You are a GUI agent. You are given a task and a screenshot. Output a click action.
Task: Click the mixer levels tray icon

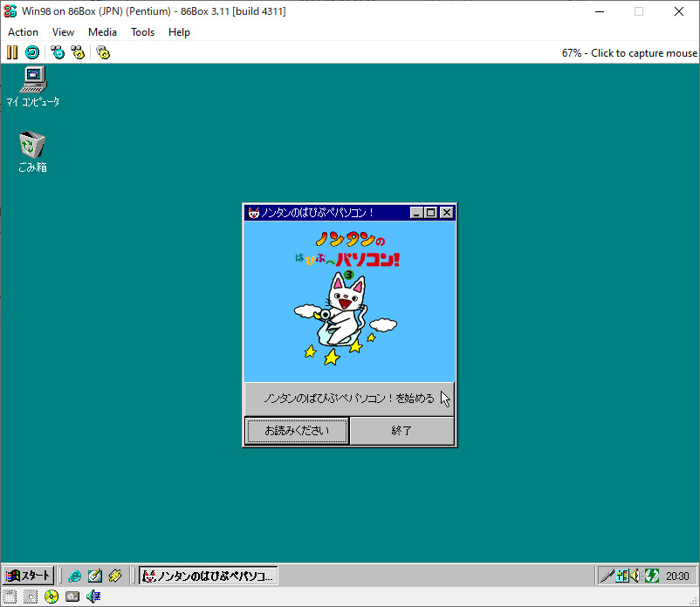click(x=621, y=576)
